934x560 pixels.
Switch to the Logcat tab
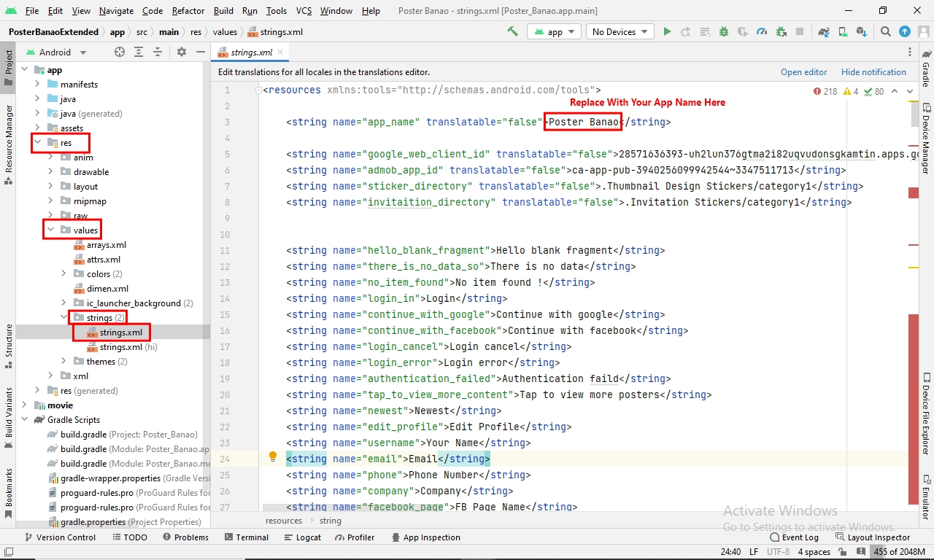click(x=302, y=537)
